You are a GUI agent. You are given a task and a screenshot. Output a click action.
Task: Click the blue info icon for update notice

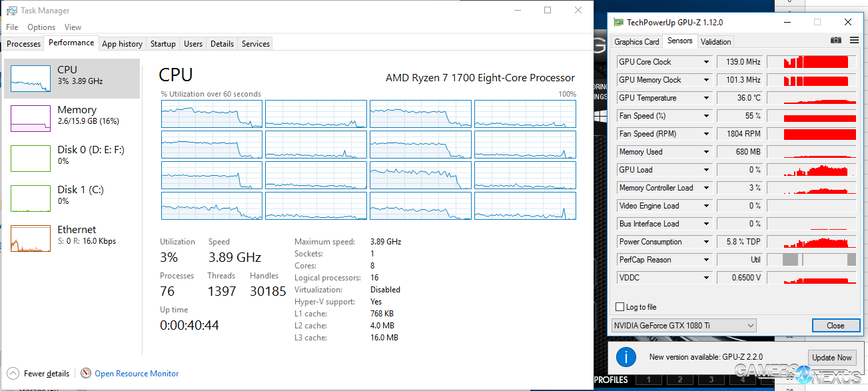tap(626, 358)
